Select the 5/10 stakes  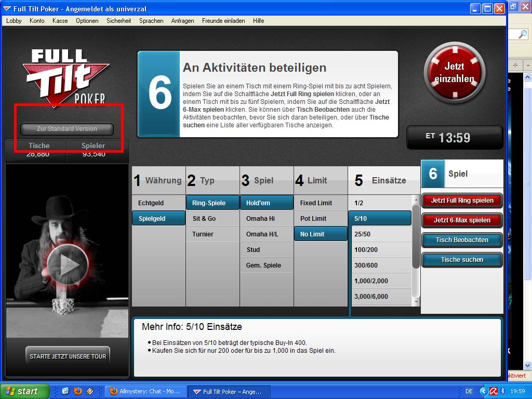(380, 219)
